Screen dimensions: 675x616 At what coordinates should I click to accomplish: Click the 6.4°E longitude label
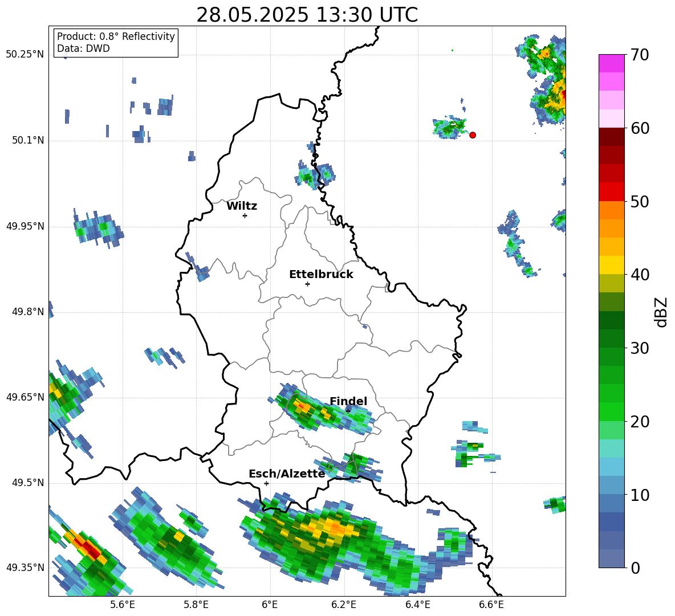(417, 605)
